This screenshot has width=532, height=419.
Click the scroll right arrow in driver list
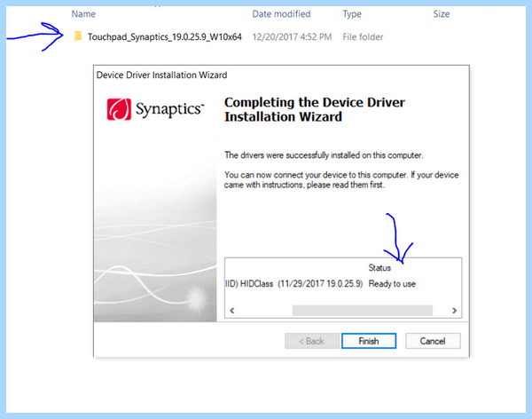tap(454, 311)
